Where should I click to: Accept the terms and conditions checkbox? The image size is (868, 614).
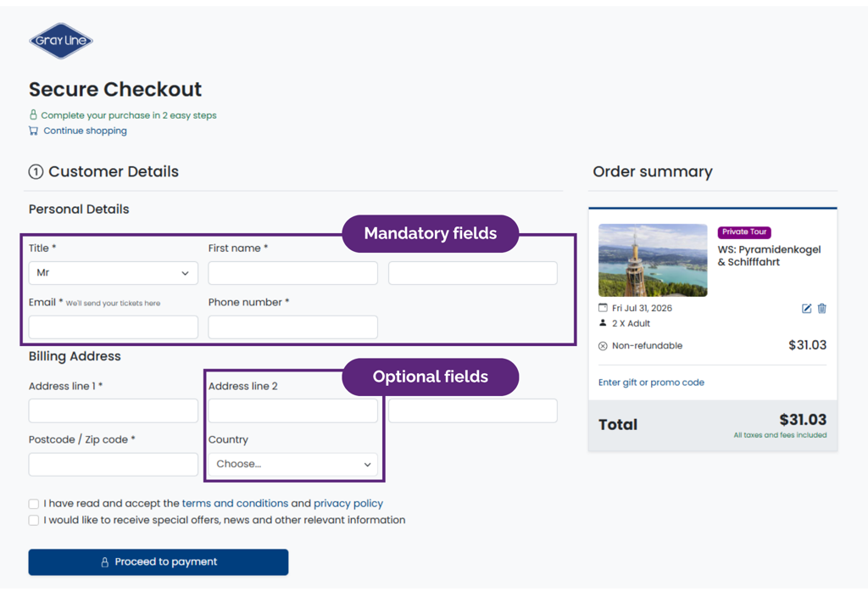34,504
